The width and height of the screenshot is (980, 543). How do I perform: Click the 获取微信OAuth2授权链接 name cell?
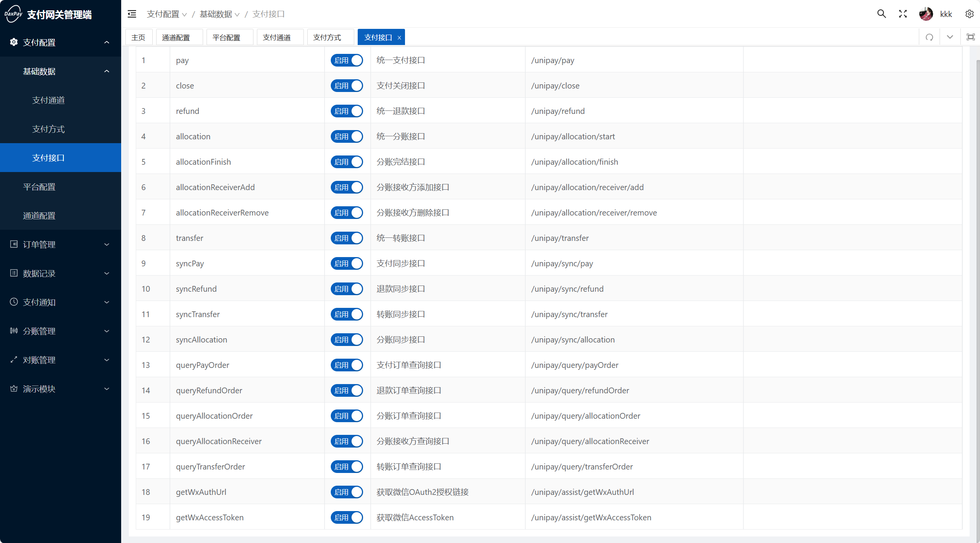(448, 492)
